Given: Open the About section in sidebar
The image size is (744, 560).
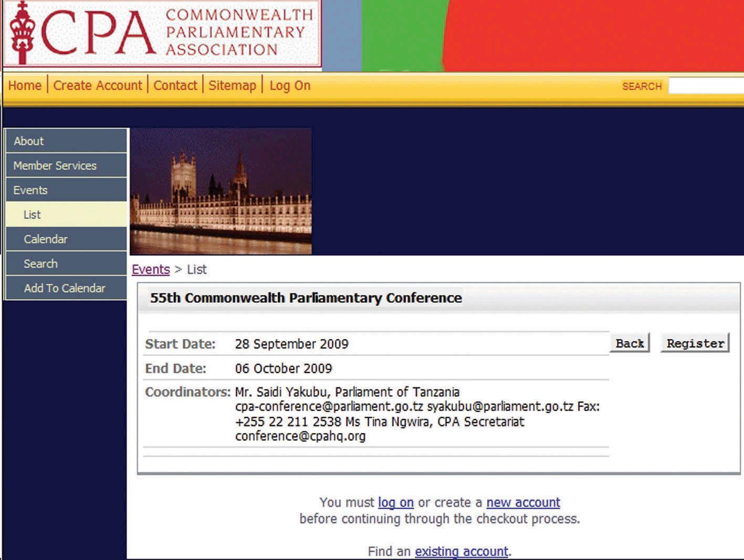Looking at the screenshot, I should (x=66, y=141).
